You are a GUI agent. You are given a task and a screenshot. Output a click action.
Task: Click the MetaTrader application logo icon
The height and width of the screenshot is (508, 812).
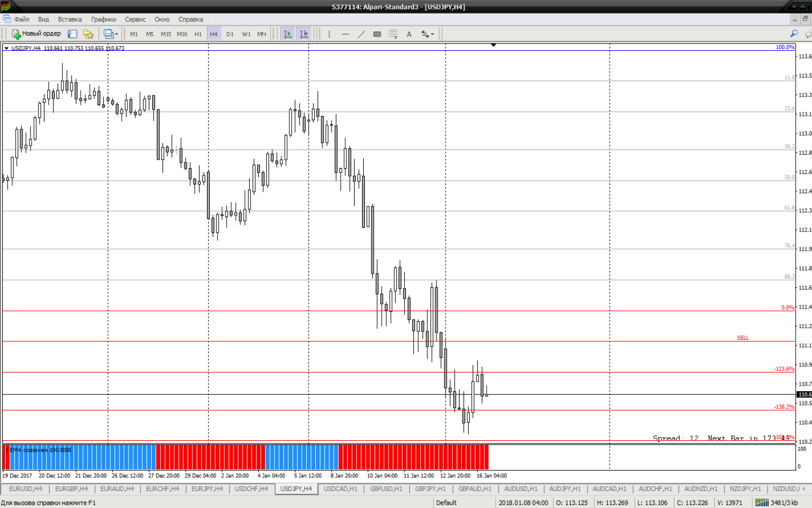click(5, 6)
